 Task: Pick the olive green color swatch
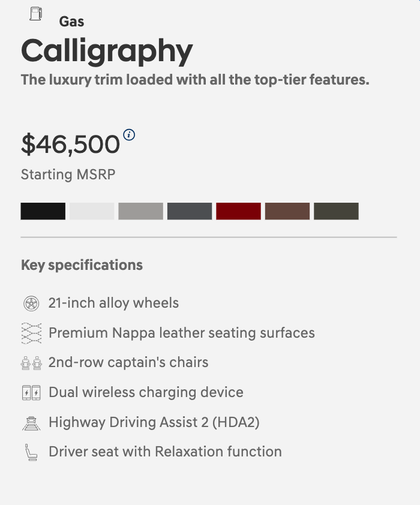click(336, 211)
